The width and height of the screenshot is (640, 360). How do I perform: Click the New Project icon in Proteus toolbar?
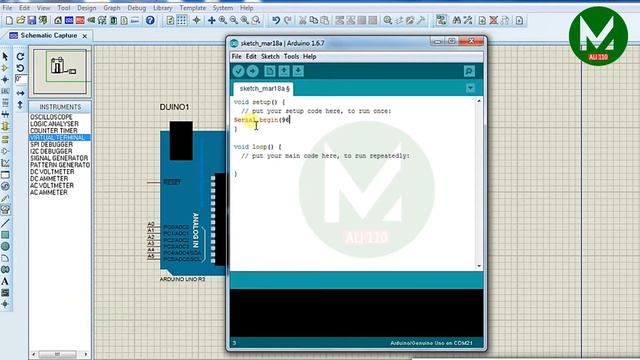click(x=9, y=20)
